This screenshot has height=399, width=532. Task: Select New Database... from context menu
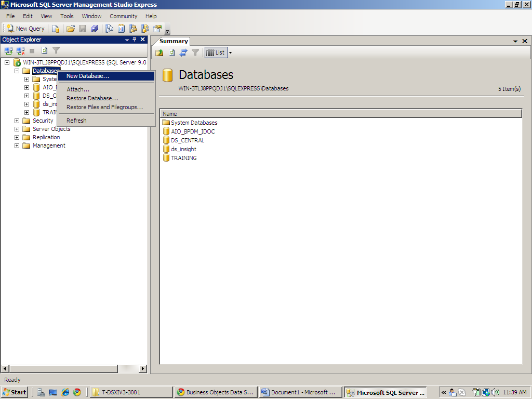(106, 76)
